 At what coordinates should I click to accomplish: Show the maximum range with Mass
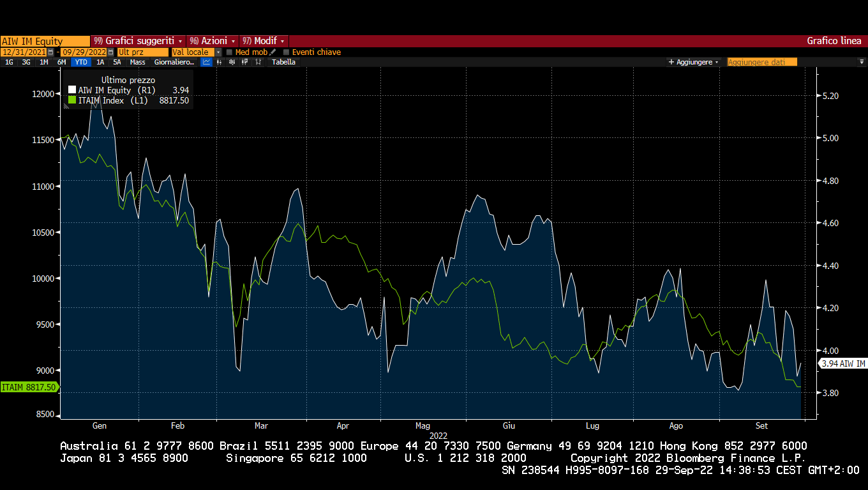pyautogui.click(x=137, y=62)
